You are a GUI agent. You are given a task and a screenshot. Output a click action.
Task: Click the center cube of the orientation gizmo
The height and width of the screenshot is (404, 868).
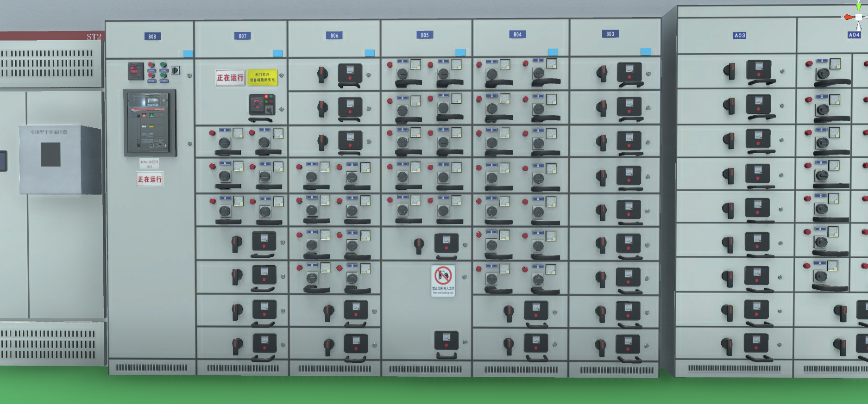[x=859, y=17]
